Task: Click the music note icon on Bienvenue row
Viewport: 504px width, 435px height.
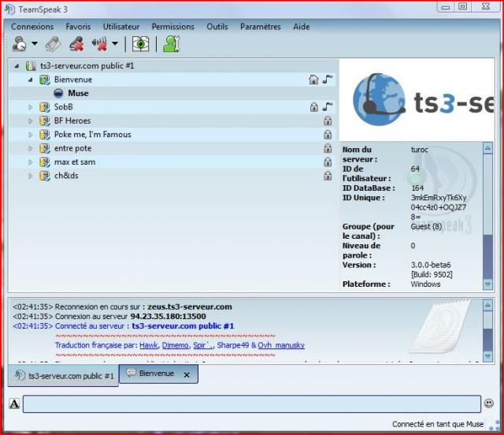Action: [x=328, y=79]
